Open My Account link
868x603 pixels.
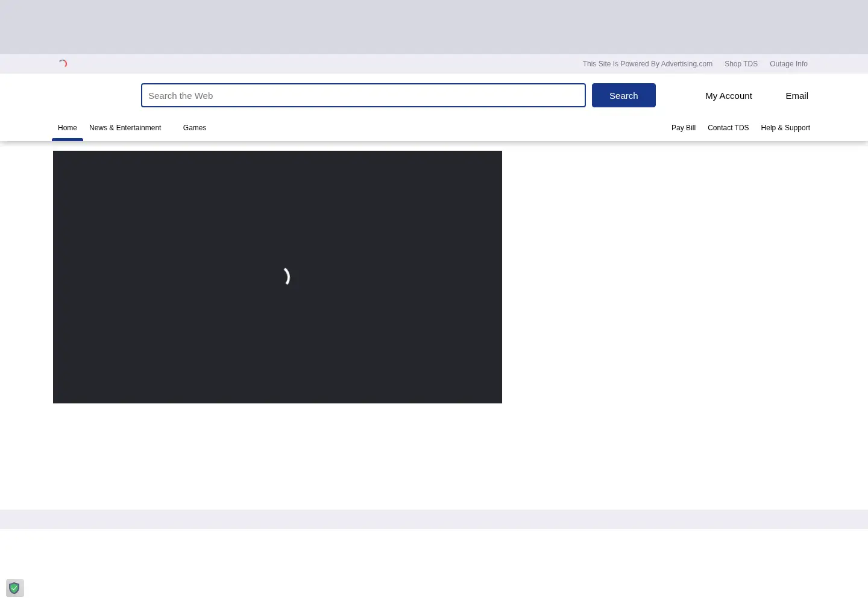coord(728,95)
